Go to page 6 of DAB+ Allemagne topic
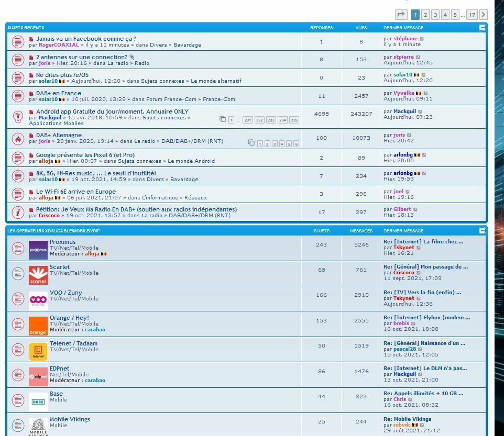This screenshot has height=436, width=504. tap(297, 144)
